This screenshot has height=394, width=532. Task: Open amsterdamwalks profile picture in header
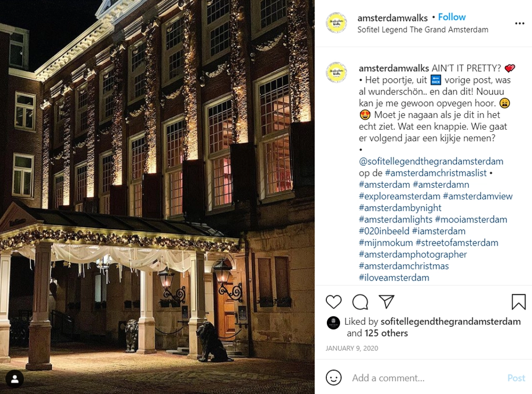click(x=336, y=23)
